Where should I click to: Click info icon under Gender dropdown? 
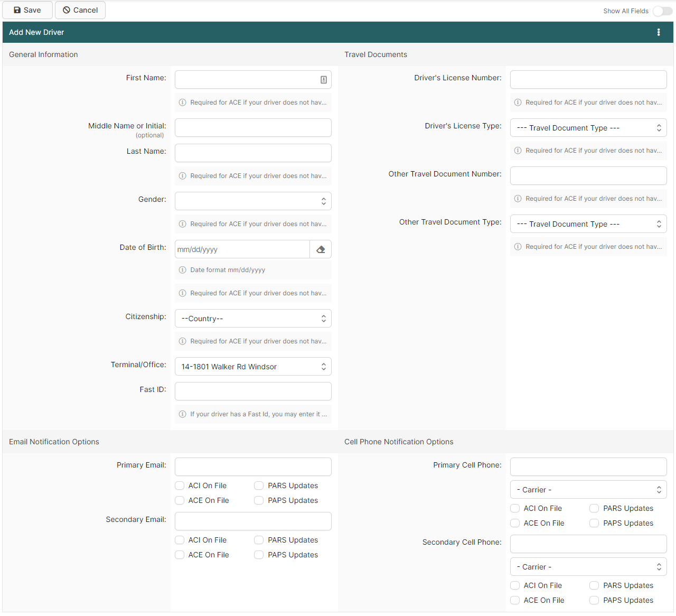pyautogui.click(x=183, y=224)
